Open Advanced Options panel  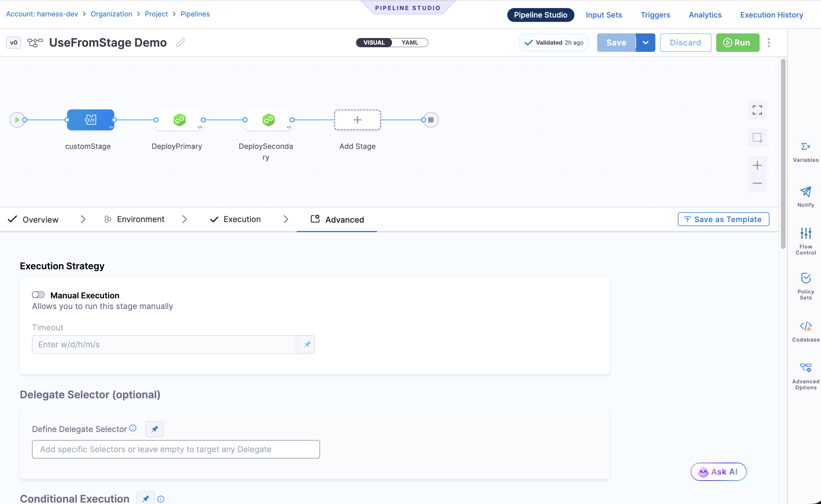[x=805, y=376]
